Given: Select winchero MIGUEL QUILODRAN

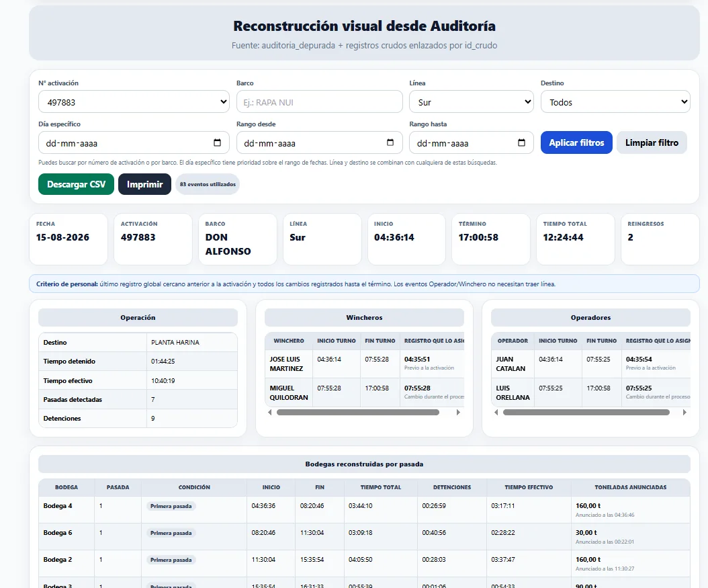Looking at the screenshot, I should [289, 393].
